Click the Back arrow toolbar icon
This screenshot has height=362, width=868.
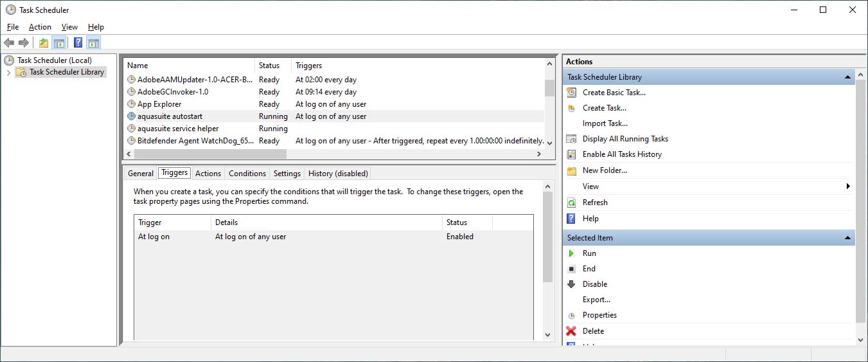(x=9, y=43)
